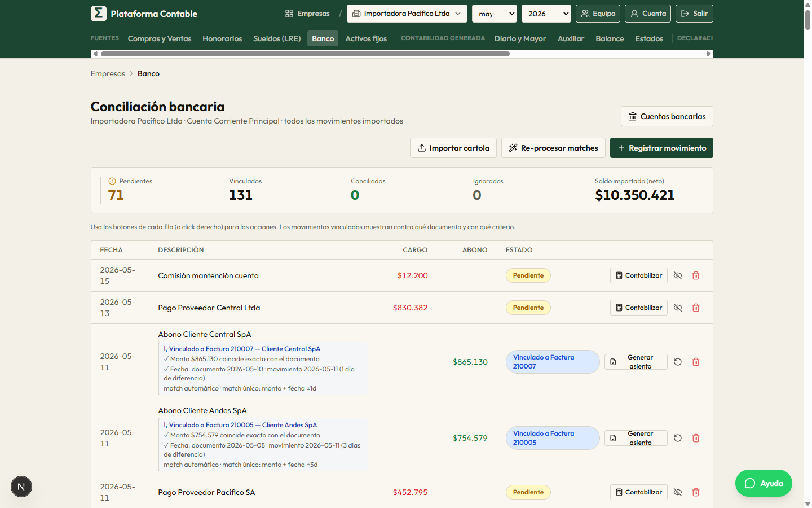
Task: Ignore the Pago Proveedor Pacífico SA movement
Action: point(678,492)
